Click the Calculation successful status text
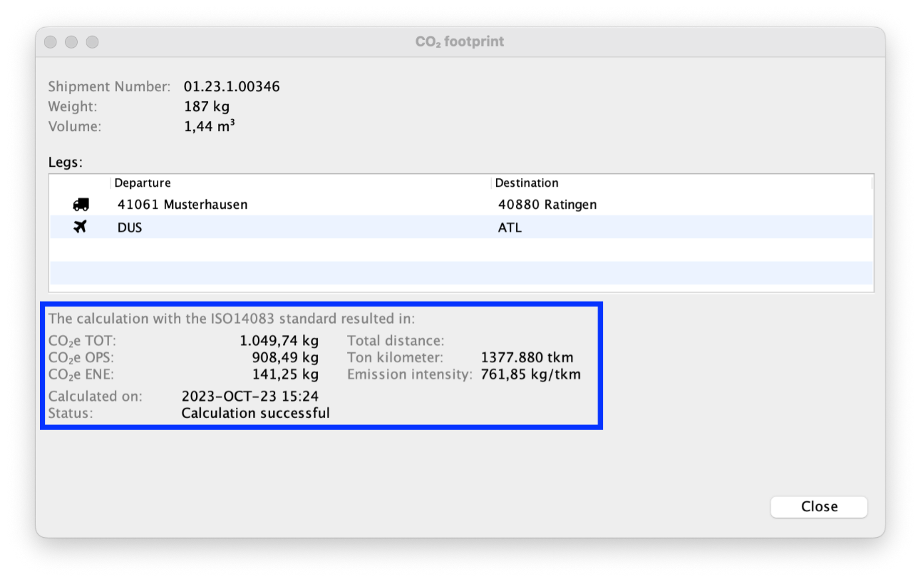The image size is (924, 585). click(255, 413)
